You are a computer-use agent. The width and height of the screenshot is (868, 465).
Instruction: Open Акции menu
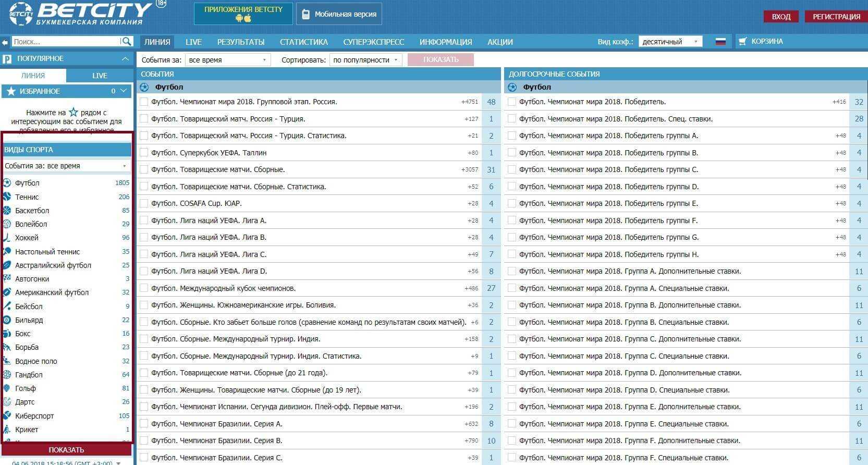coord(500,42)
